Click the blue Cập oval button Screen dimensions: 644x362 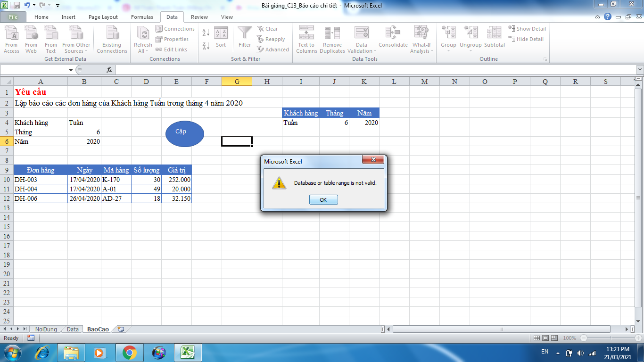[185, 134]
